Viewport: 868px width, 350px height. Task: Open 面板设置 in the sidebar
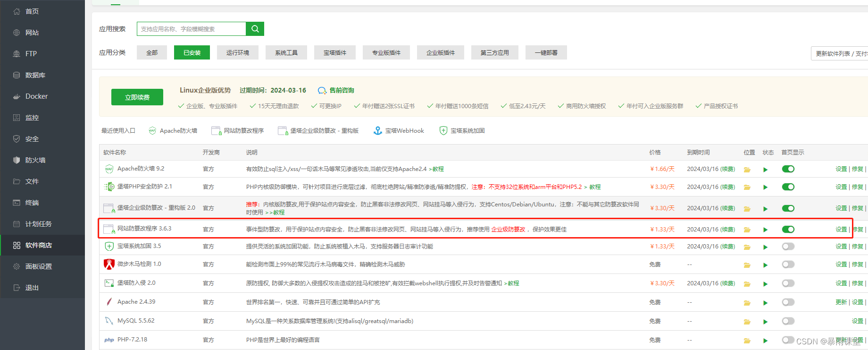click(42, 266)
